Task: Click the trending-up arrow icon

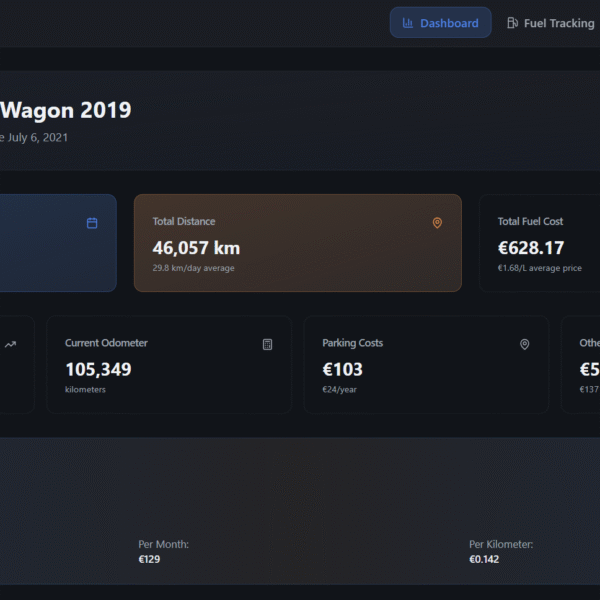Action: pos(10,344)
